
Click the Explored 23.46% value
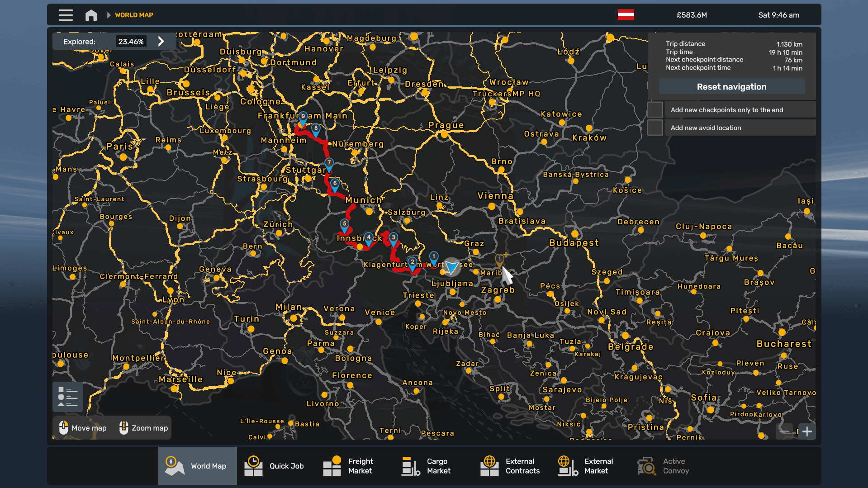pos(131,42)
